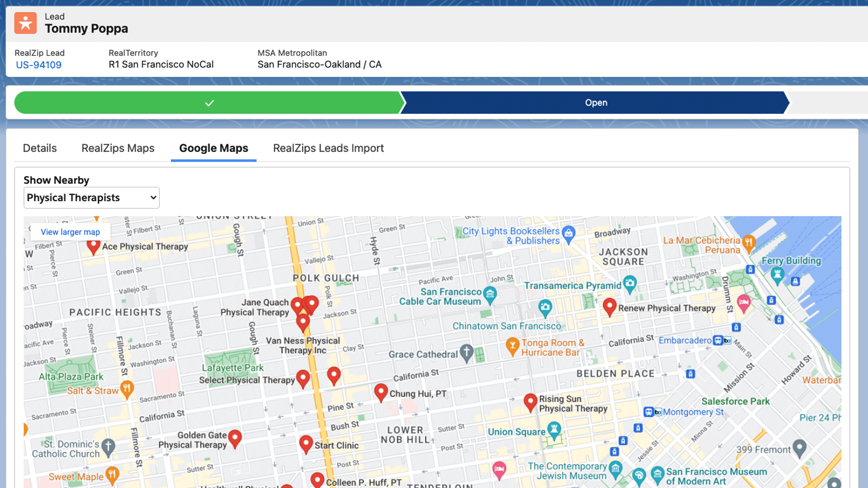
Task: Click the Colleen P. Huff, PT pin
Action: pos(317,480)
